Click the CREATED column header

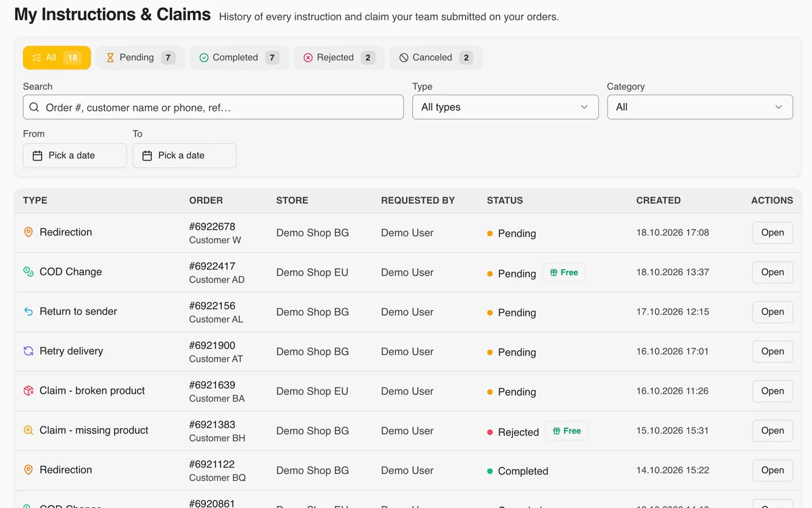[x=658, y=200]
